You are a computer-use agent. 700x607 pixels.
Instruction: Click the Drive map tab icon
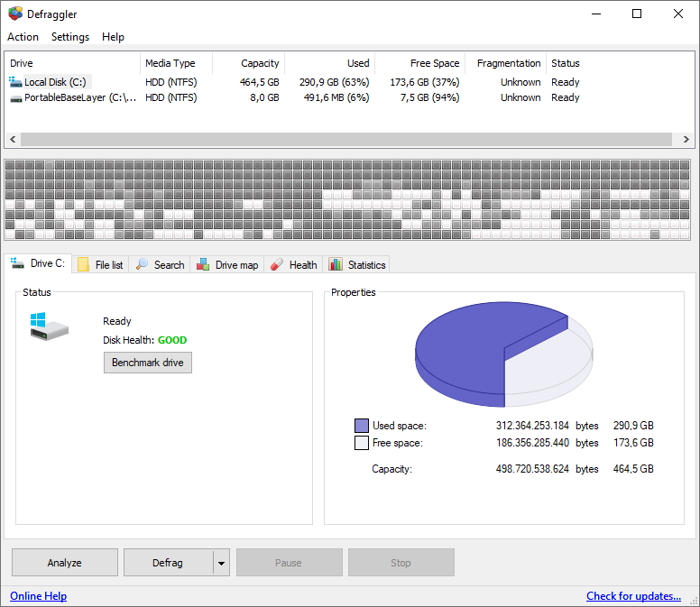click(203, 264)
